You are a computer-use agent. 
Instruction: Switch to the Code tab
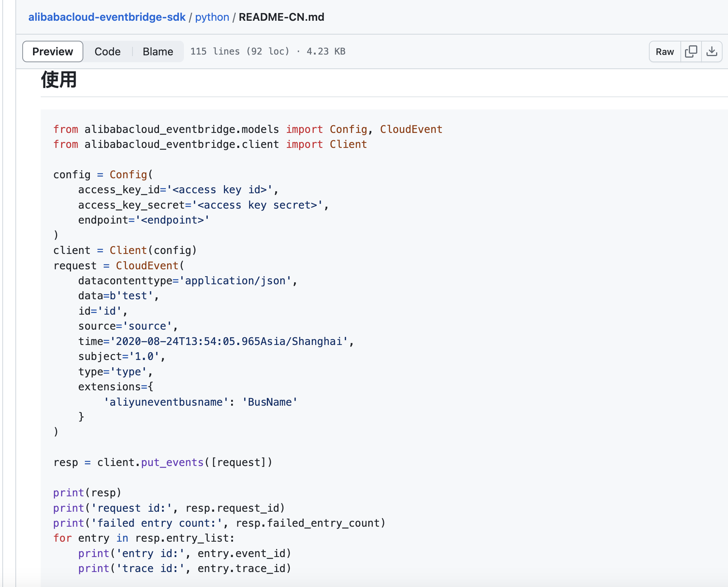108,51
